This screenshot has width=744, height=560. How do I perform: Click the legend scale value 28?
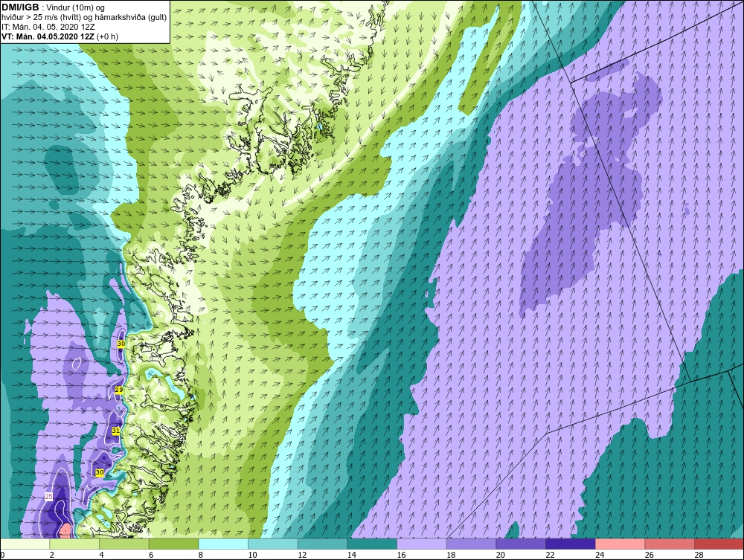[x=699, y=555]
